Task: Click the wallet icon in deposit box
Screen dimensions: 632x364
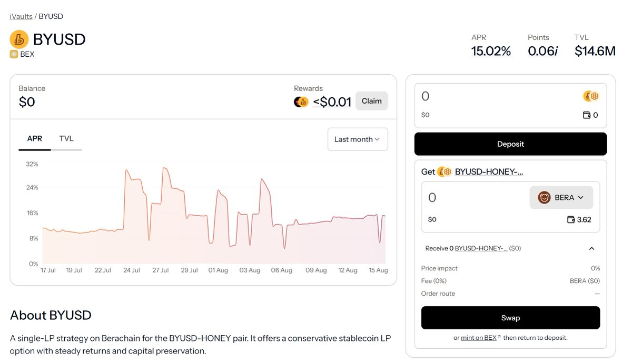Action: click(x=587, y=115)
